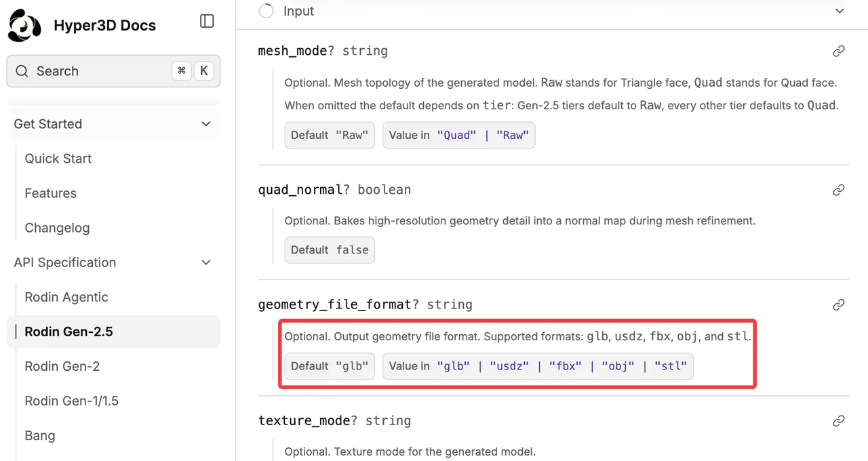Open the Quick Start page
Screen dimensions: 868x461
coord(58,159)
